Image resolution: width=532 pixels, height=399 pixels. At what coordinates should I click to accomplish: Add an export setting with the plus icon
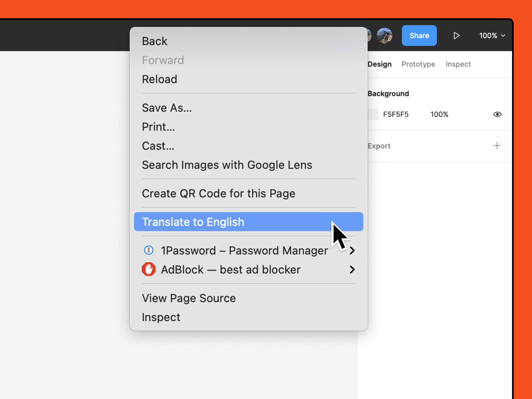click(497, 146)
